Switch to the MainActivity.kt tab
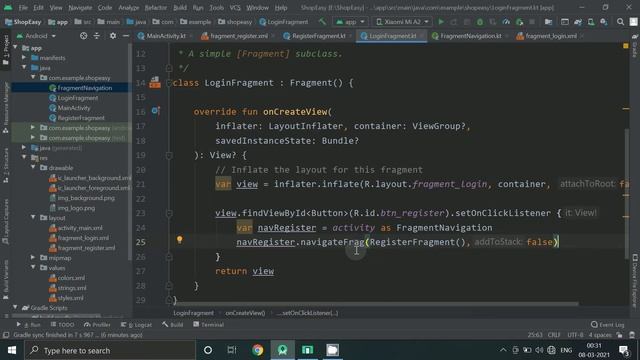 (162, 36)
